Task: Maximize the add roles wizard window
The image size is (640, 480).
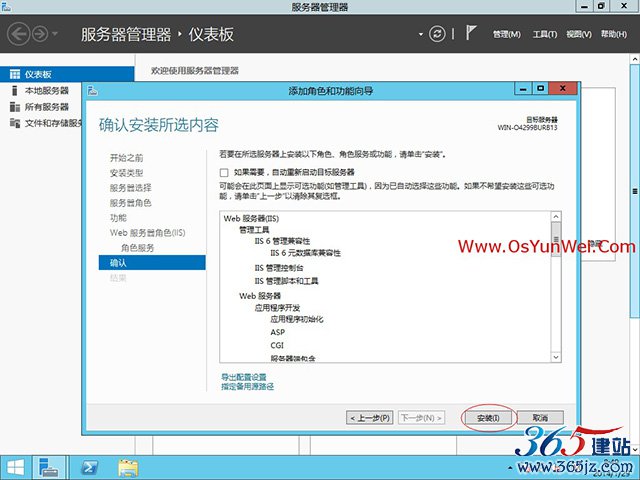Action: point(540,89)
